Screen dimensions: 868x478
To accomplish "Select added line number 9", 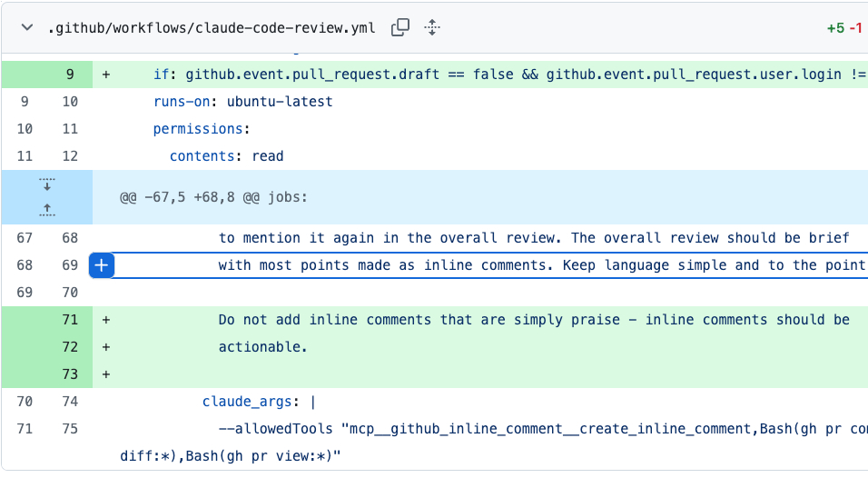I will (x=70, y=75).
